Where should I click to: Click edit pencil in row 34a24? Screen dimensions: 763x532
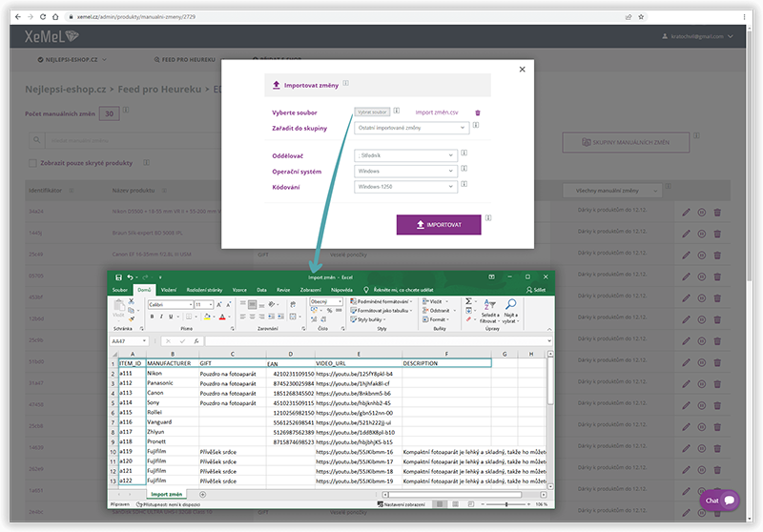click(x=686, y=213)
